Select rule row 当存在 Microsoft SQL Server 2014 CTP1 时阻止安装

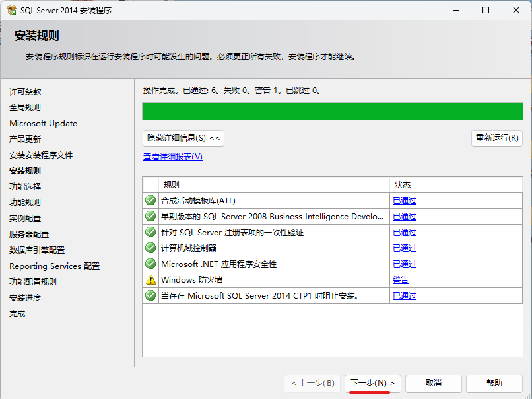333,296
